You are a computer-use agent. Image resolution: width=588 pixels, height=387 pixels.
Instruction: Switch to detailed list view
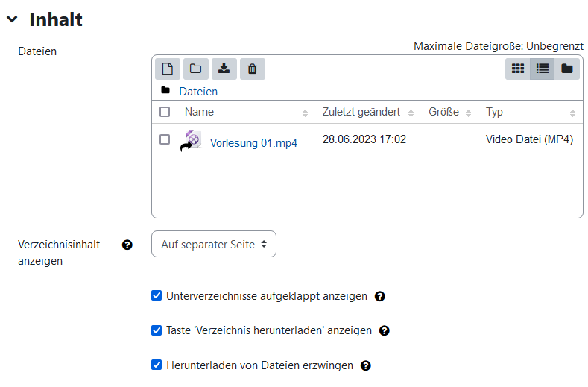(542, 69)
